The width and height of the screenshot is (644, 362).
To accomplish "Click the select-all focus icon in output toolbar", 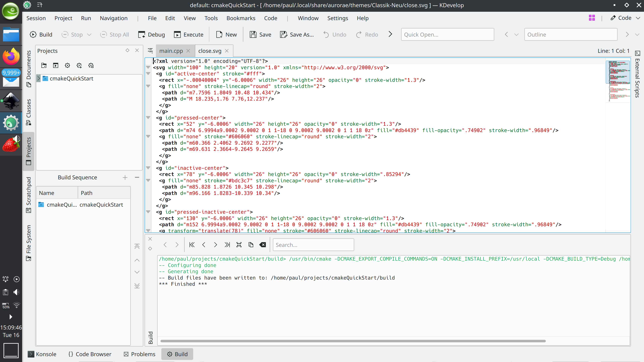I will pos(239,245).
